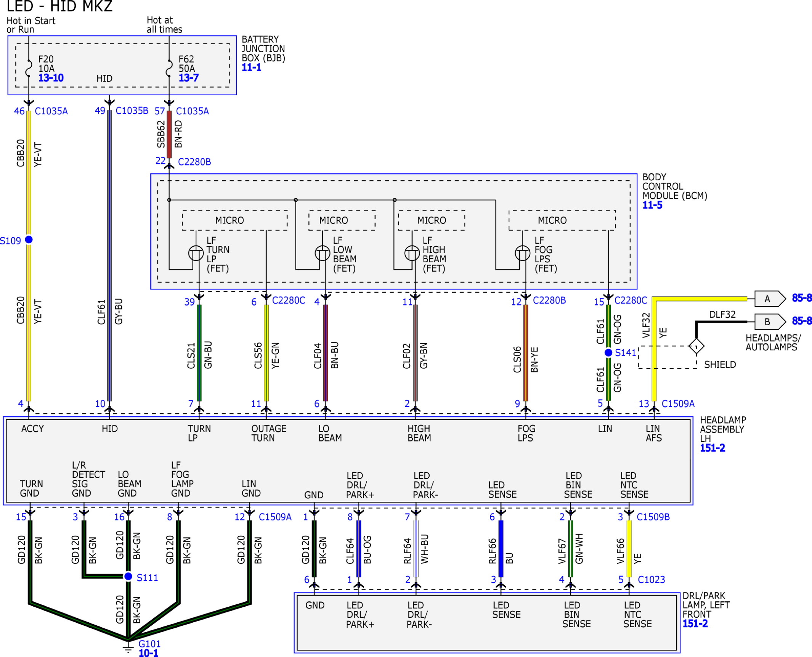Click the F20 10A fuse symbol
The image size is (812, 657).
coord(29,69)
